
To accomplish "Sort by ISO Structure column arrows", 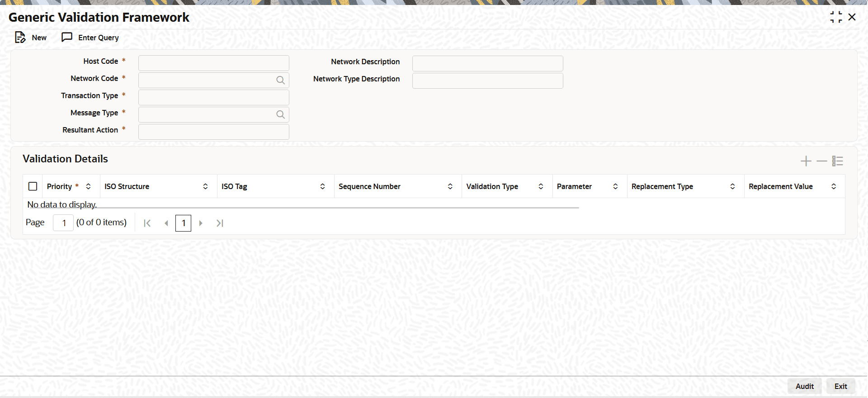I will click(x=205, y=186).
